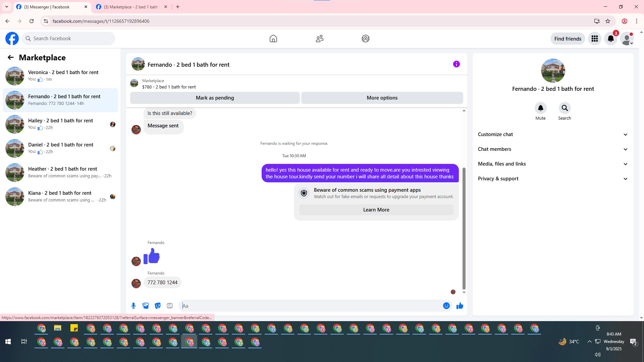Go back in browser history
The image size is (644, 362).
click(x=7, y=21)
